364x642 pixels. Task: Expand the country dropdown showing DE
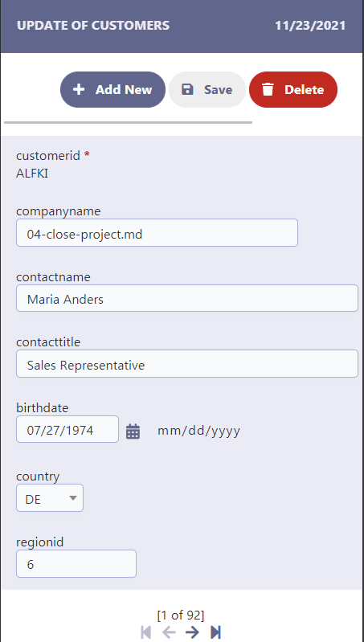click(50, 498)
